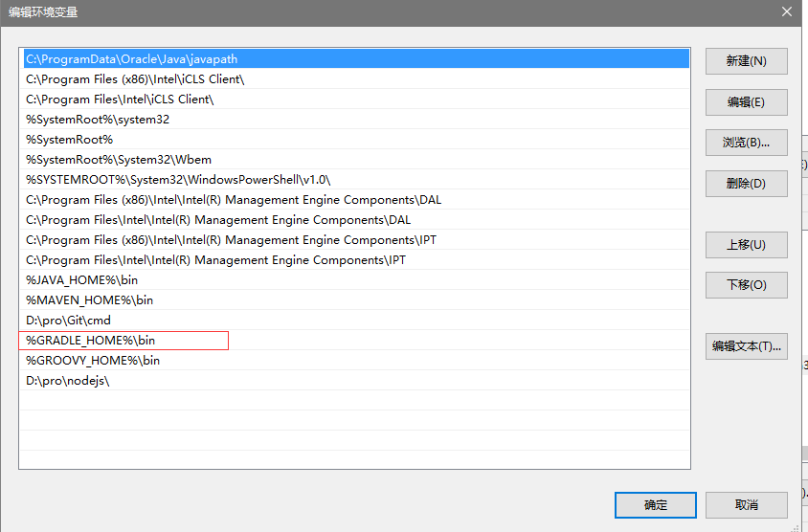Open 编辑文本(T)... text editor
808x532 pixels.
tap(746, 346)
